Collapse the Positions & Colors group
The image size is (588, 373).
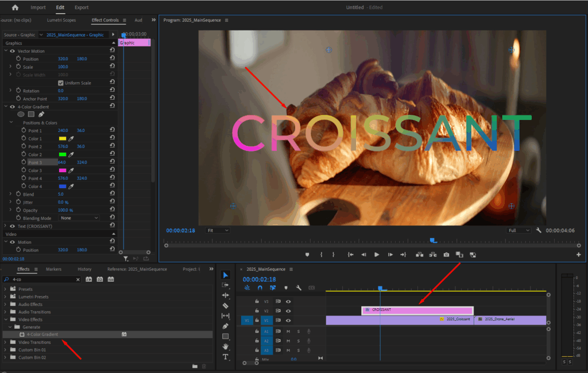pos(11,122)
